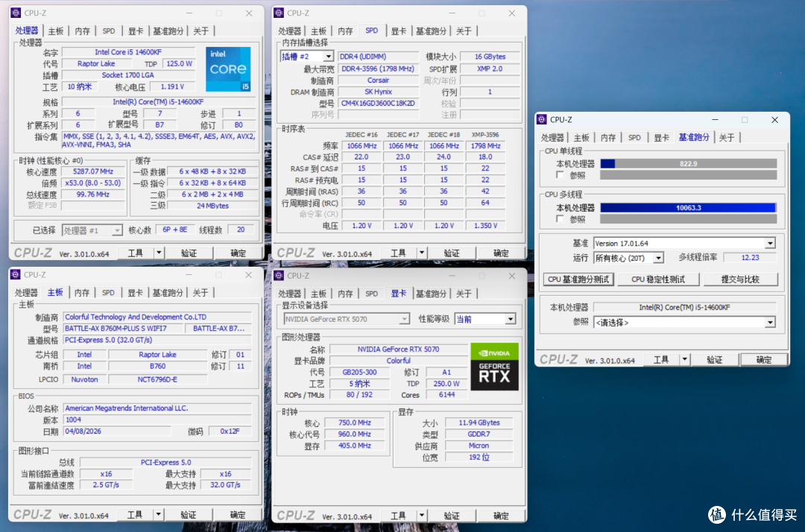805x532 pixels.
Task: Click 验证 in processor window
Action: [x=189, y=253]
